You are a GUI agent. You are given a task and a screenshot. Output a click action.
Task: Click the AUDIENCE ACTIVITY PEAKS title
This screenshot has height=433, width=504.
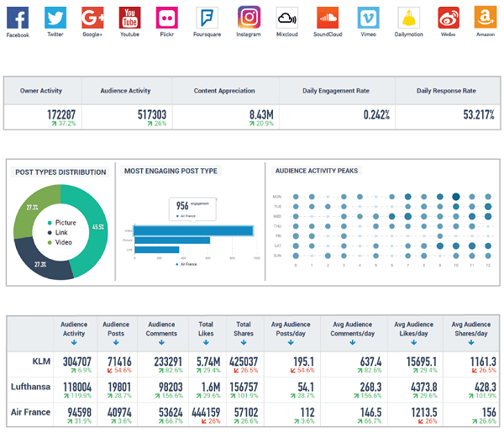click(x=317, y=171)
